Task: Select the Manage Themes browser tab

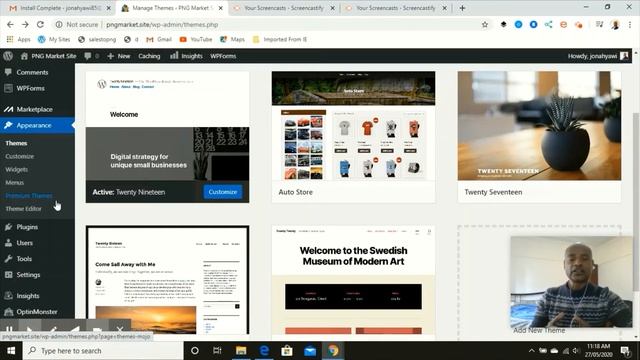Action: (172, 8)
